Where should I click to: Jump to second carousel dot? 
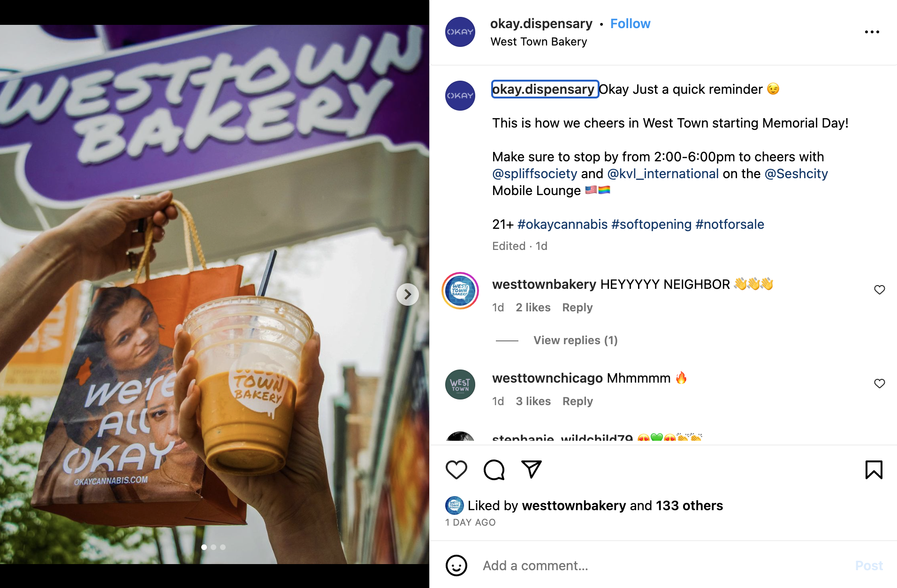[x=213, y=547]
